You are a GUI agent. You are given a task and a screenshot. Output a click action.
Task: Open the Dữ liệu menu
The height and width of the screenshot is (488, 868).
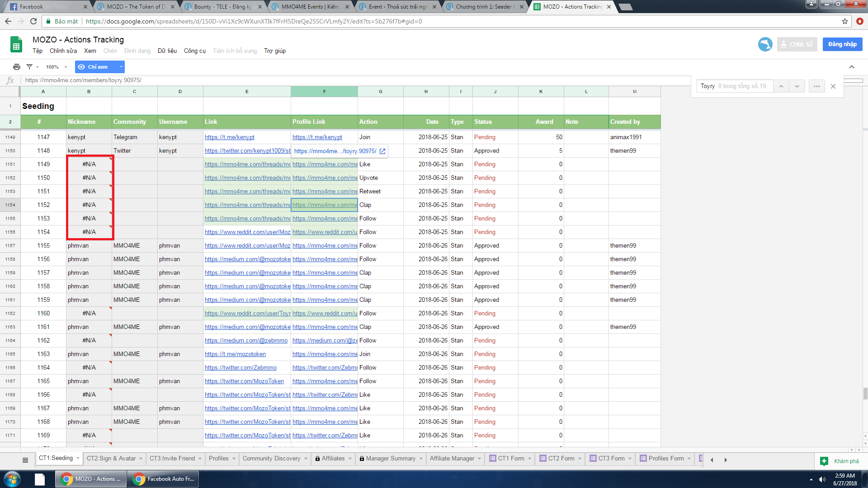point(167,51)
